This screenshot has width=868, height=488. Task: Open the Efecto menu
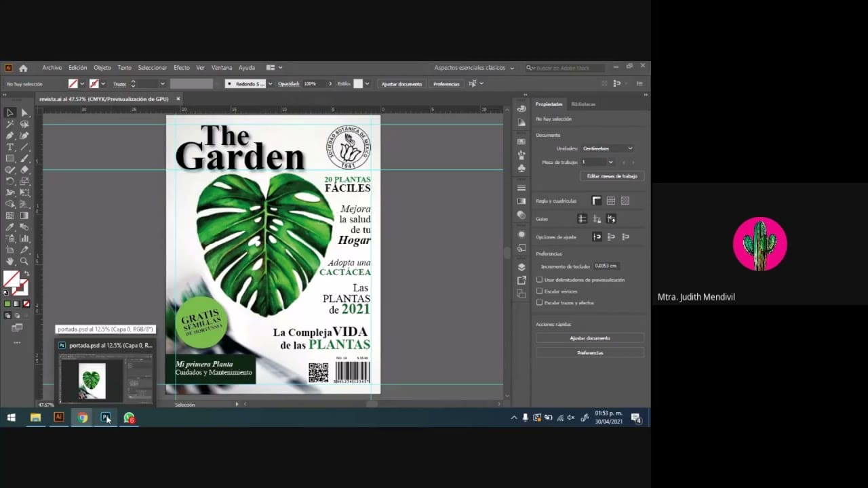coord(182,68)
